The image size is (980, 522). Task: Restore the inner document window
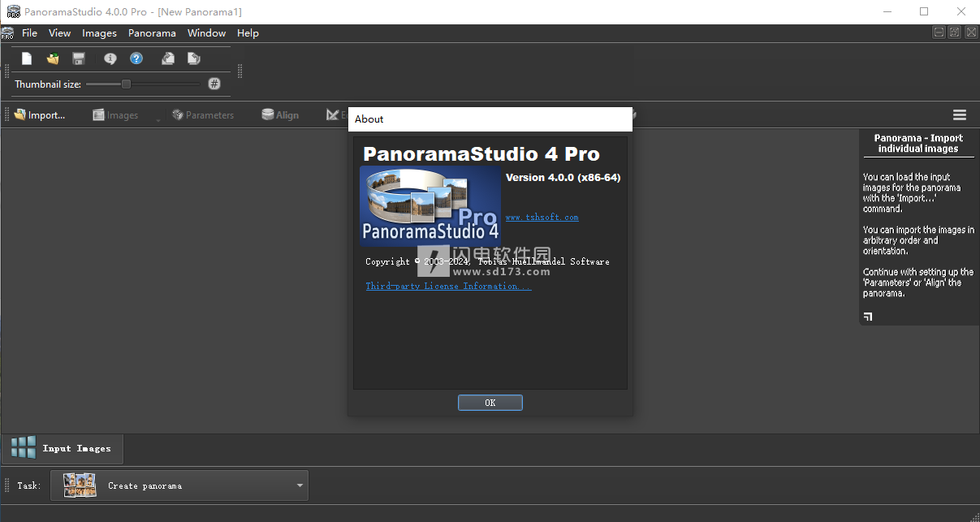point(955,32)
